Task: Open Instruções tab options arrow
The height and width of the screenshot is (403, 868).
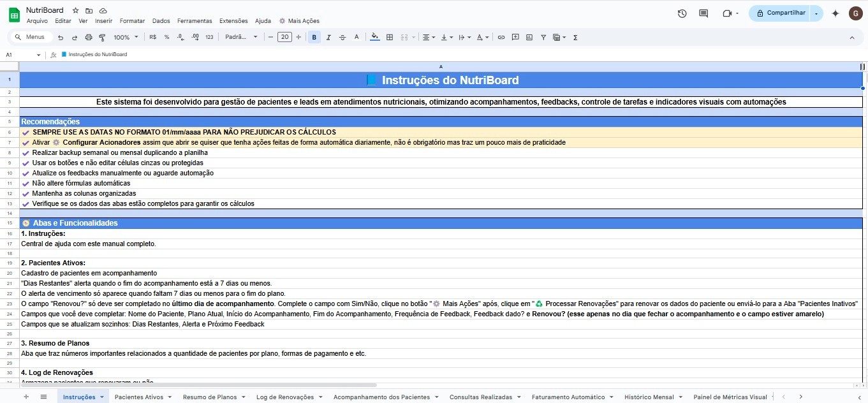Action: point(102,397)
